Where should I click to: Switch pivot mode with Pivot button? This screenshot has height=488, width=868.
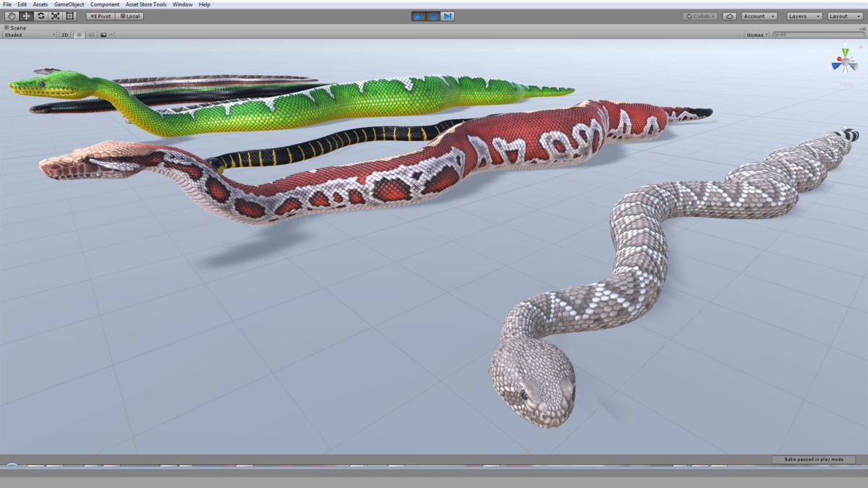(99, 16)
